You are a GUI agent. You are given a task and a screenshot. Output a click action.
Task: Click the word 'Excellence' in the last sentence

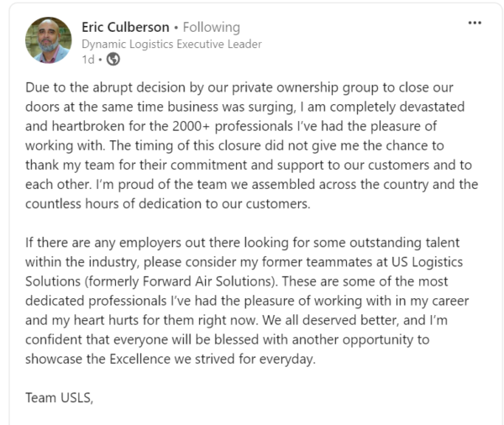[140, 359]
